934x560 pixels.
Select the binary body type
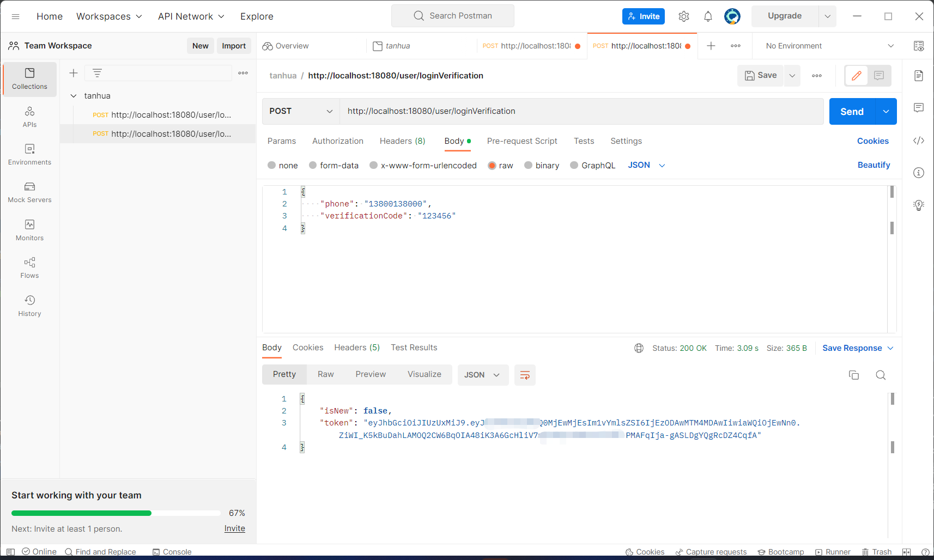tap(542, 166)
